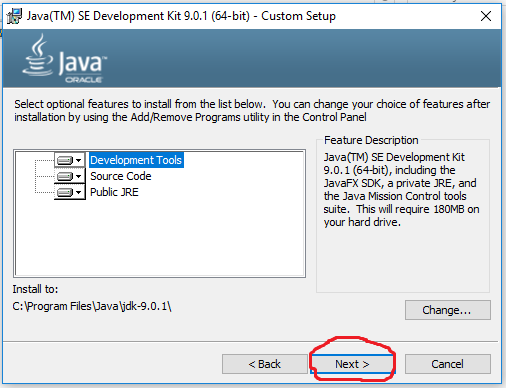Open the Public JRE feature dropdown
The height and width of the screenshot is (388, 506).
(70, 192)
